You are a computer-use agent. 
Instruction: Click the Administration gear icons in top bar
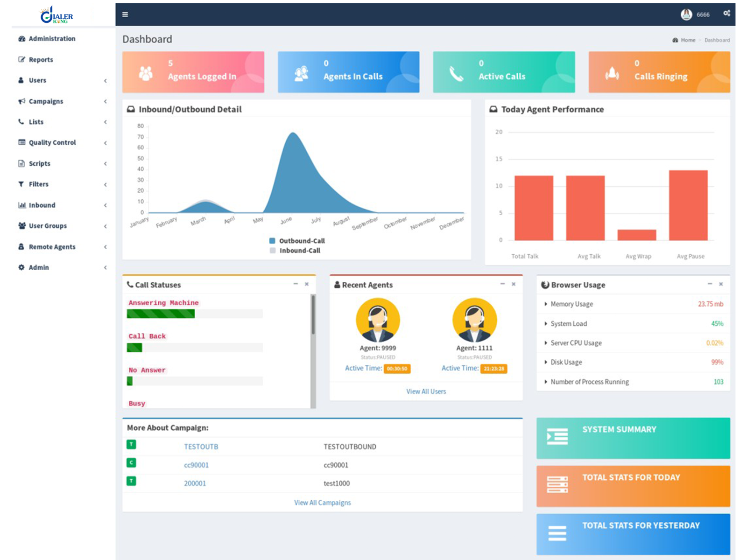[x=726, y=14]
